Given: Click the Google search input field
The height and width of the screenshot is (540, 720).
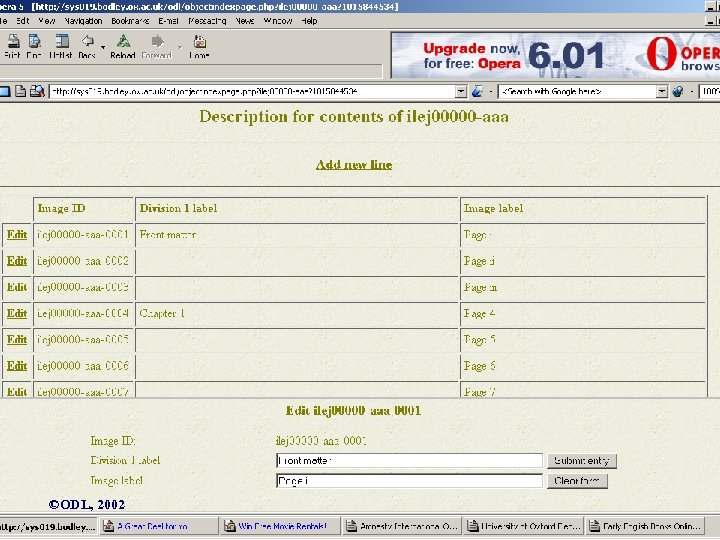Looking at the screenshot, I should pos(577,91).
